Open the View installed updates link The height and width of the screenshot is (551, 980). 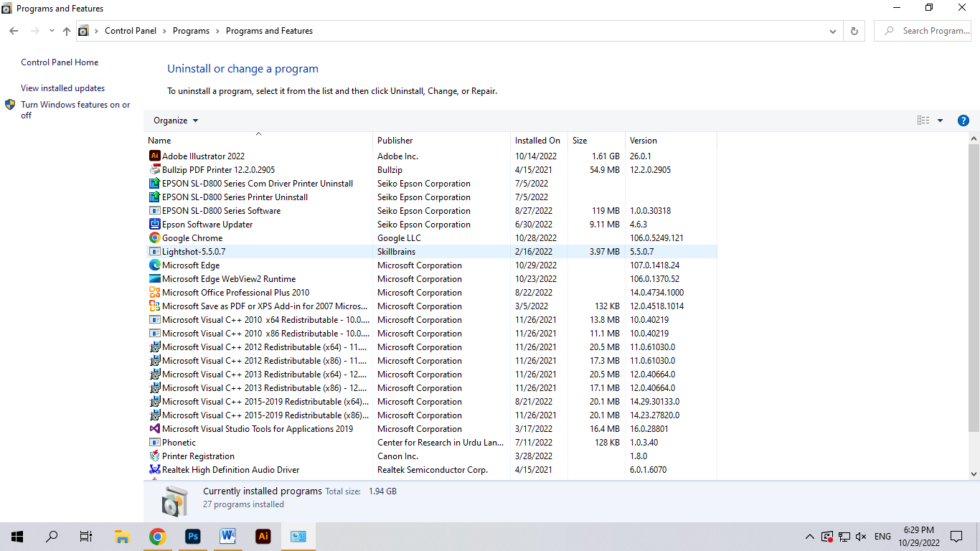click(63, 88)
